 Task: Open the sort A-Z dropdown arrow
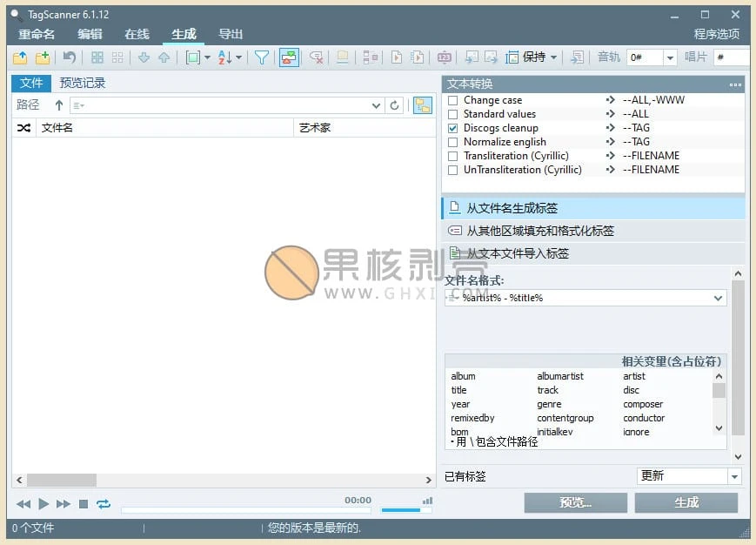238,57
